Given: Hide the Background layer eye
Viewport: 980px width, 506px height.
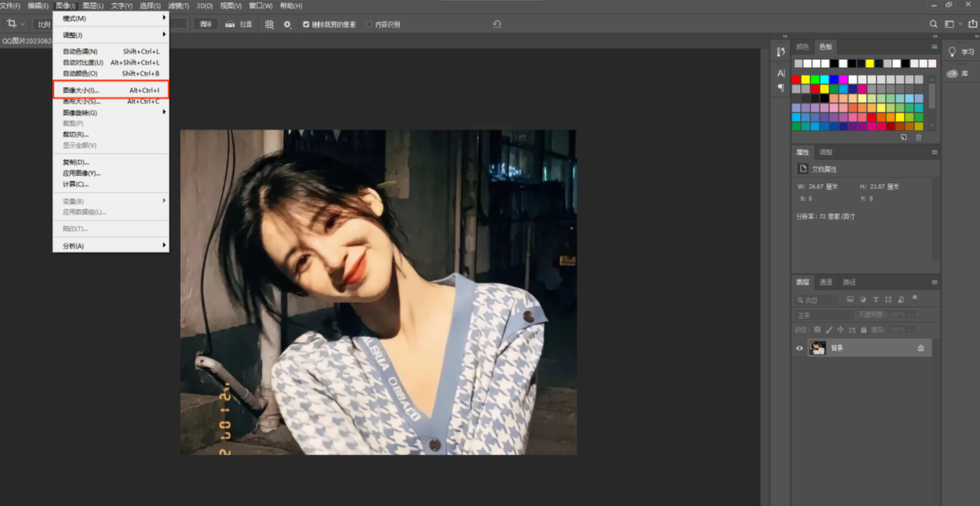Looking at the screenshot, I should [800, 348].
